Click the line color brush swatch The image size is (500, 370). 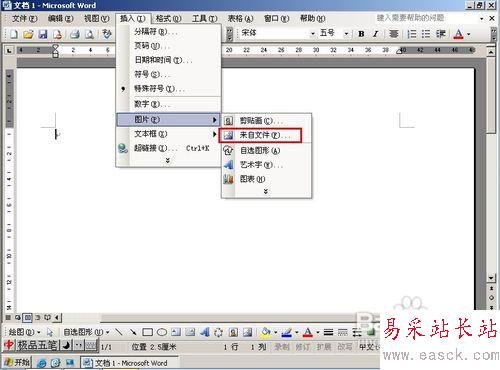(x=287, y=332)
